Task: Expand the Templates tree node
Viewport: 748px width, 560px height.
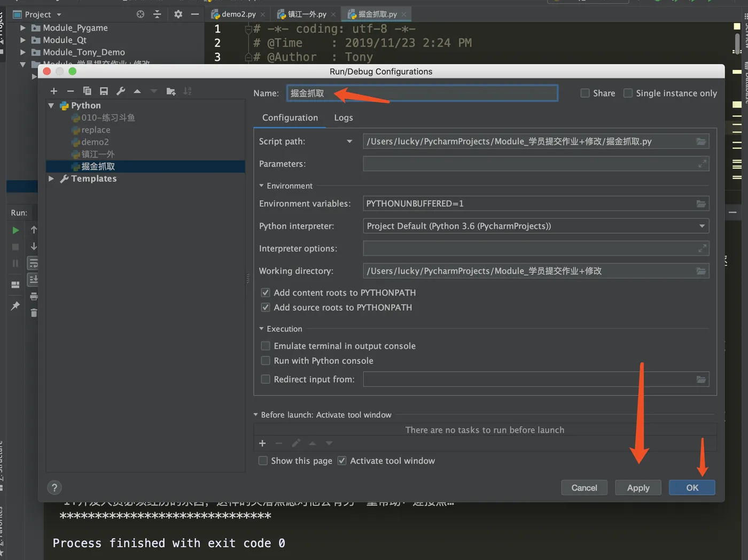Action: pos(51,179)
